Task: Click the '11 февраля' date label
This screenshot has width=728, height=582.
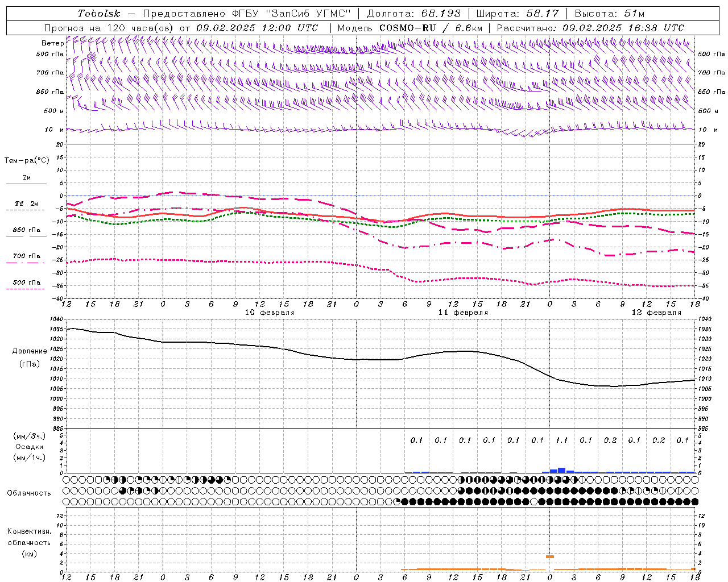Action: coord(463,313)
